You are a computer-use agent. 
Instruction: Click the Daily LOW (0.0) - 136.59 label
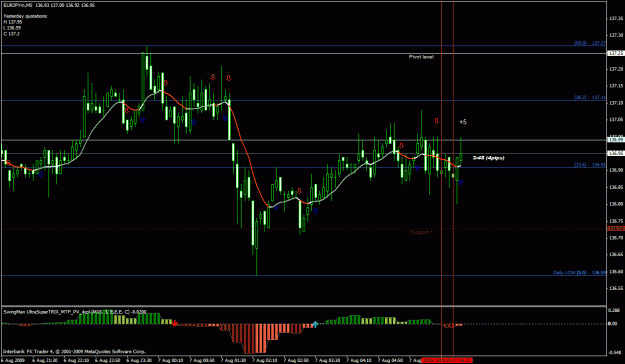pos(580,273)
